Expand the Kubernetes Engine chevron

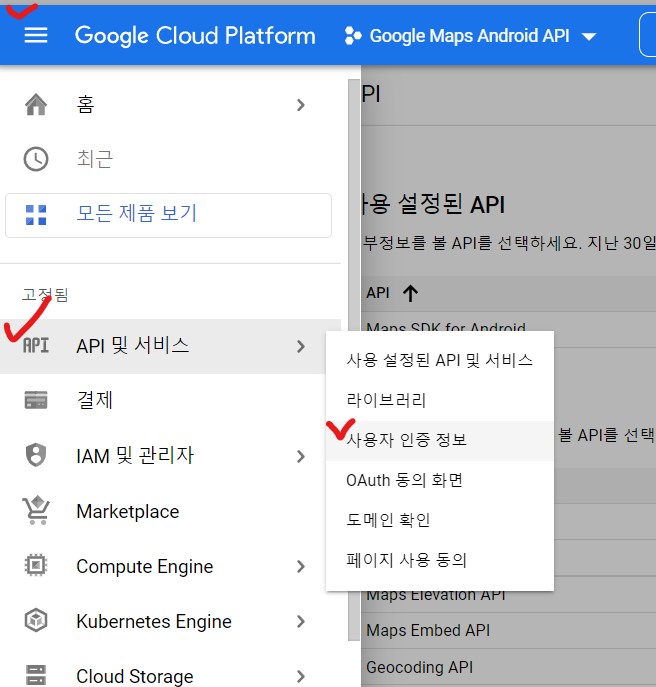coord(301,621)
